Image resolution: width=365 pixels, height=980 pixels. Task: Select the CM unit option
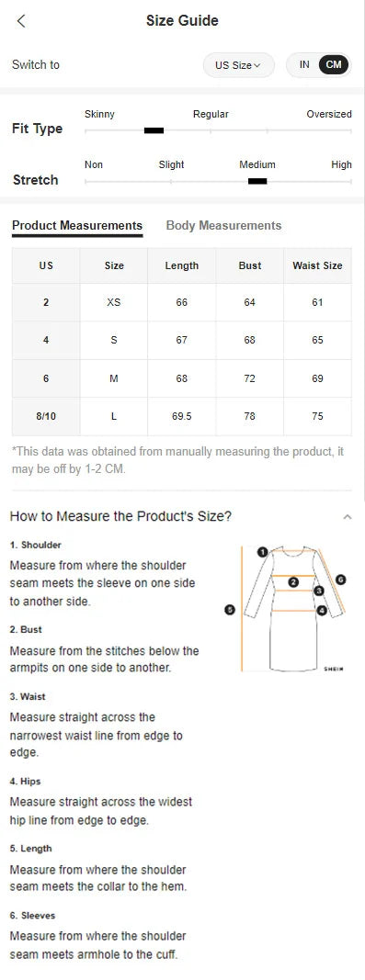point(334,65)
